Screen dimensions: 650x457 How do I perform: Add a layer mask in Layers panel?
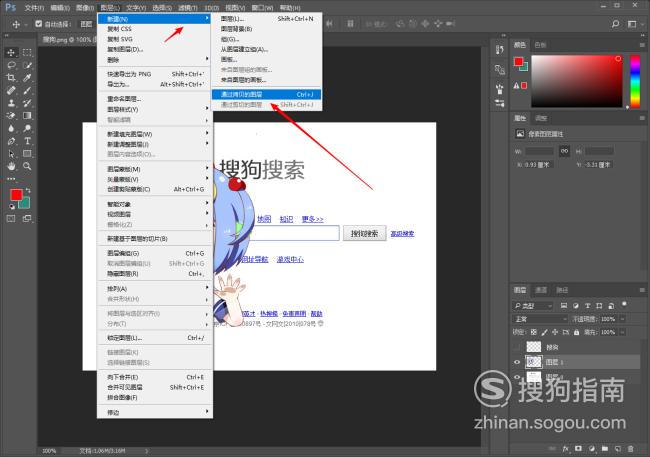579,449
